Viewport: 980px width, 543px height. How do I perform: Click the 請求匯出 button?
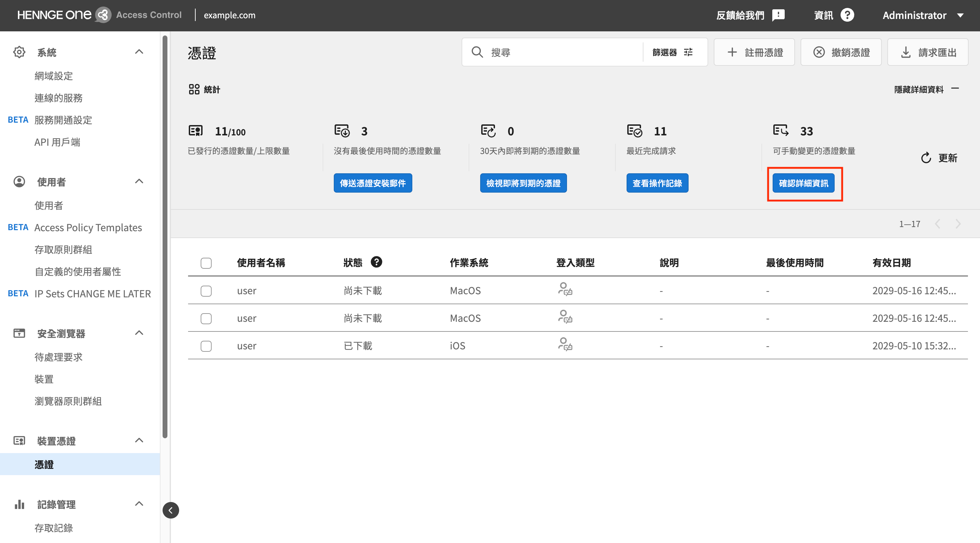pyautogui.click(x=928, y=52)
